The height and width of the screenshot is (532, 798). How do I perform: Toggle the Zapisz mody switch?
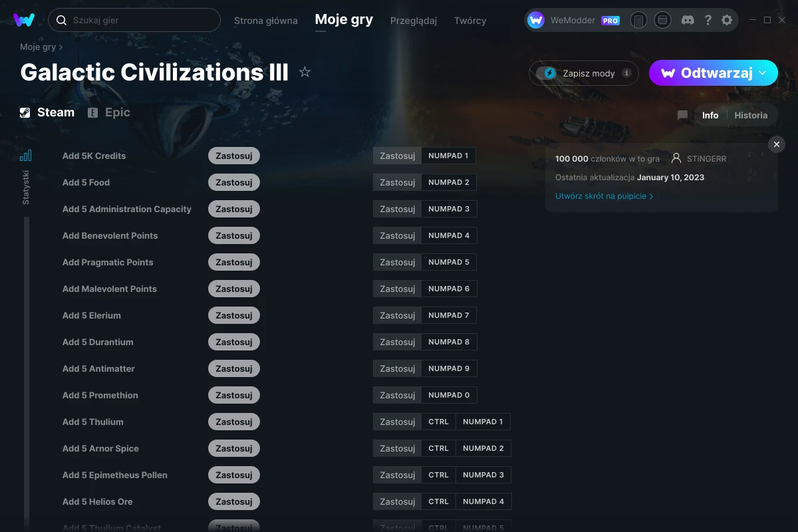coord(547,73)
